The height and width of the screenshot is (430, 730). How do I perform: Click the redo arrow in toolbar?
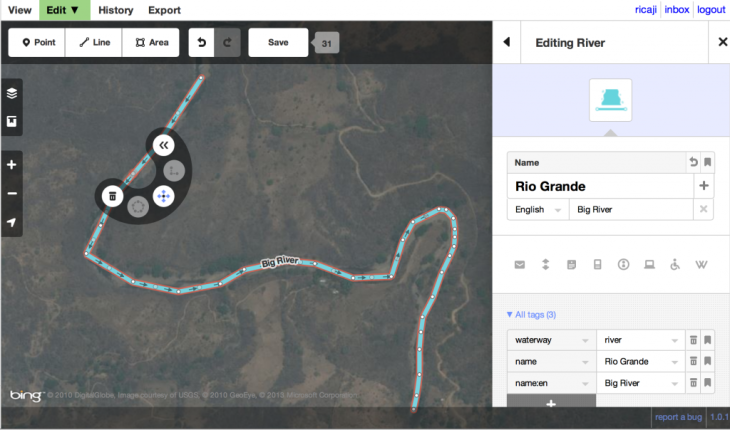click(x=227, y=42)
